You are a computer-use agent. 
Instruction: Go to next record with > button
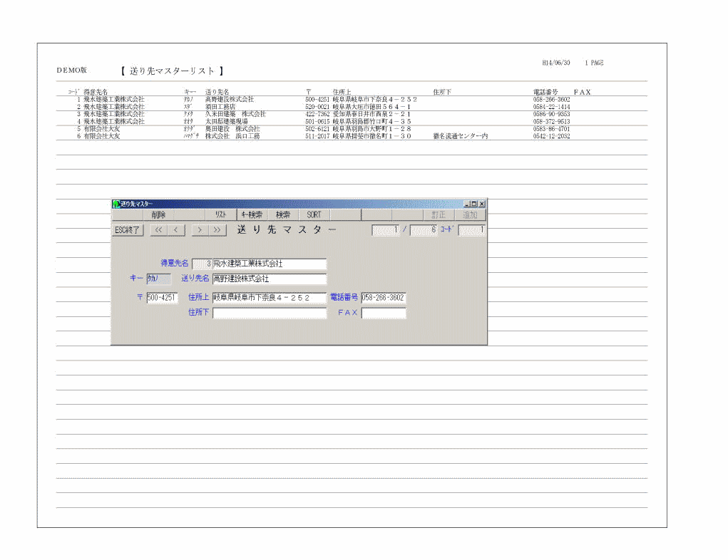[x=200, y=229]
